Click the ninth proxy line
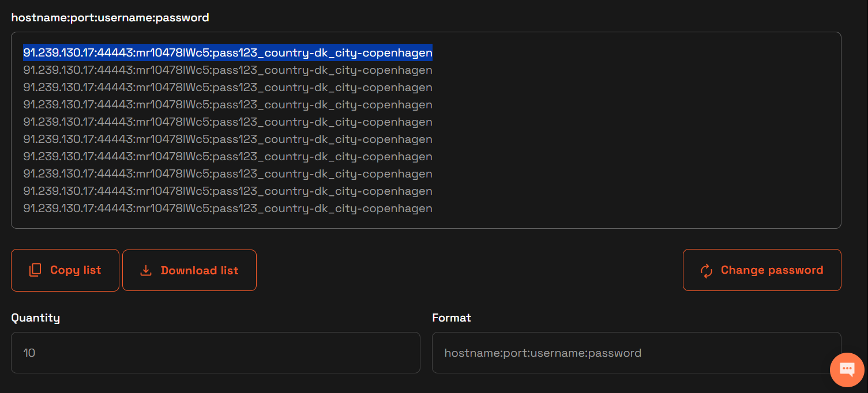 click(228, 191)
